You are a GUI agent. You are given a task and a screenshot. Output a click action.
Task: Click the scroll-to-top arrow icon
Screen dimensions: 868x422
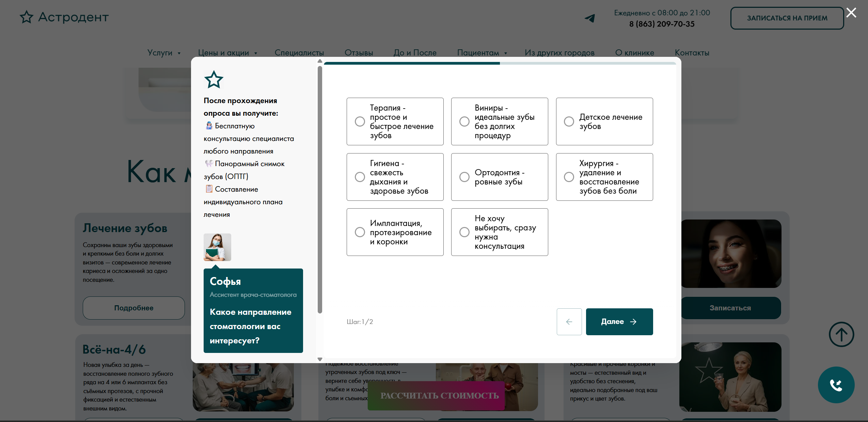tap(841, 334)
